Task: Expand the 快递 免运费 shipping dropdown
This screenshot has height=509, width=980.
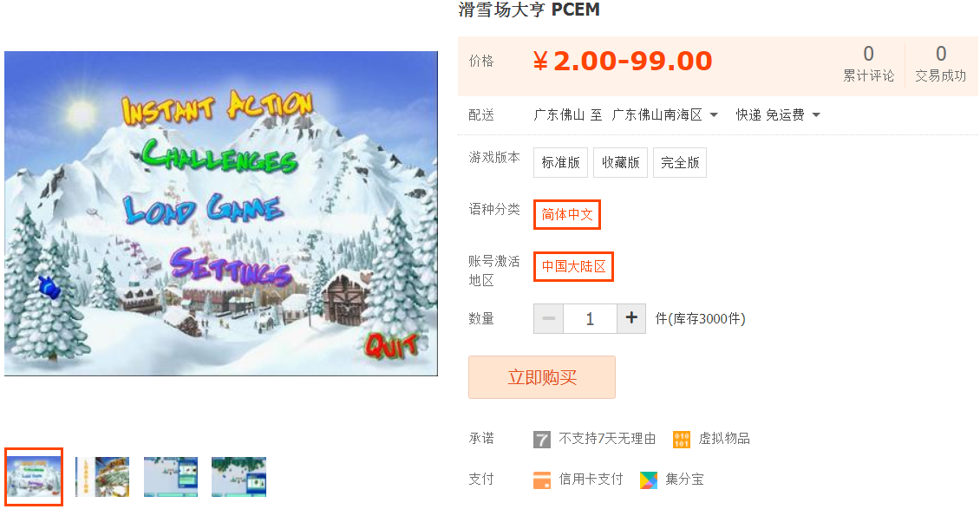Action: (778, 115)
